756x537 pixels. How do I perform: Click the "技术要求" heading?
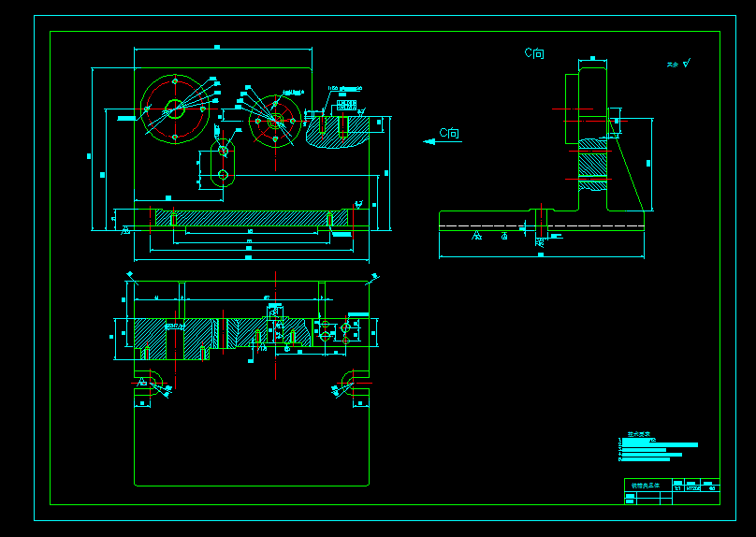[638, 434]
